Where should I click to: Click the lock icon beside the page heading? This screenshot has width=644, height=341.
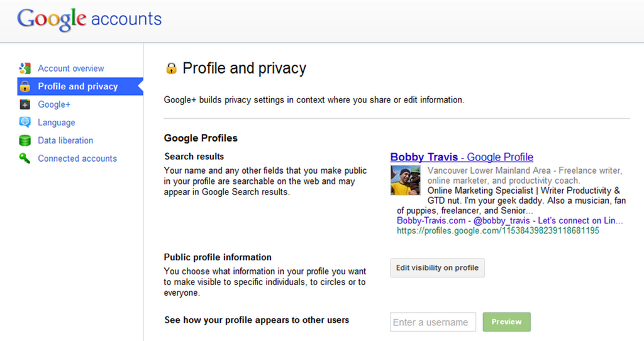coord(171,69)
